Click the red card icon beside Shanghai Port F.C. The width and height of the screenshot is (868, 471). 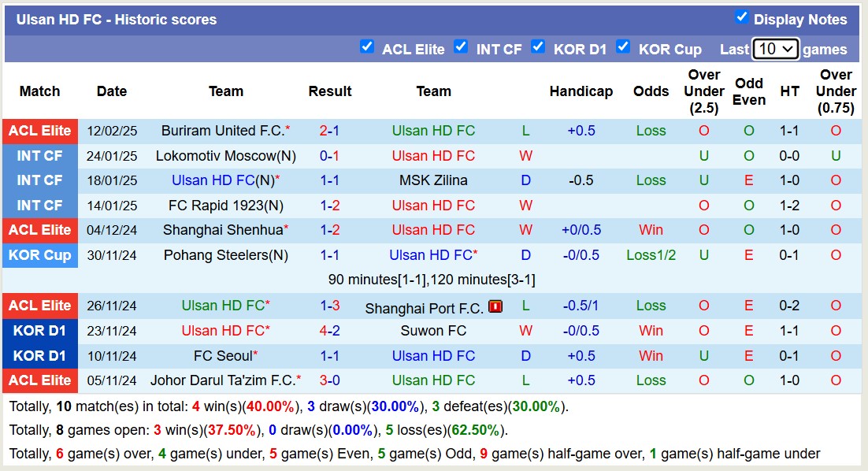coord(495,306)
